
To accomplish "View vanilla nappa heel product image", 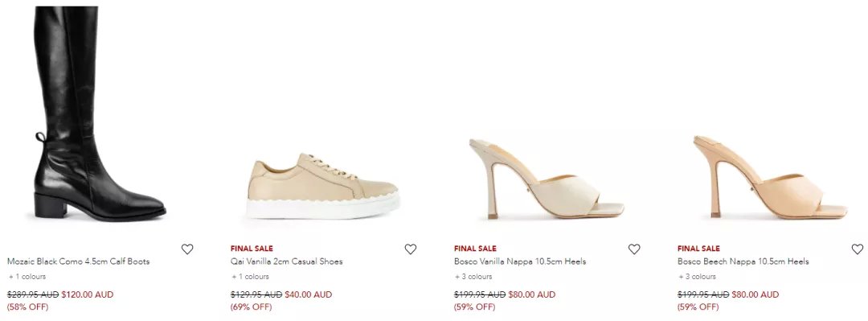I will (x=547, y=179).
